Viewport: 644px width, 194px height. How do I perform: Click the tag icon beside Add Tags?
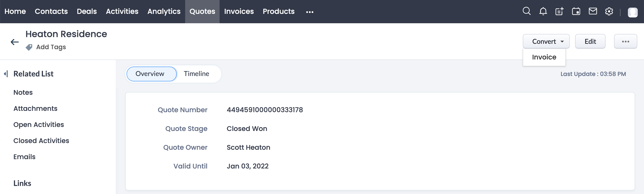29,47
